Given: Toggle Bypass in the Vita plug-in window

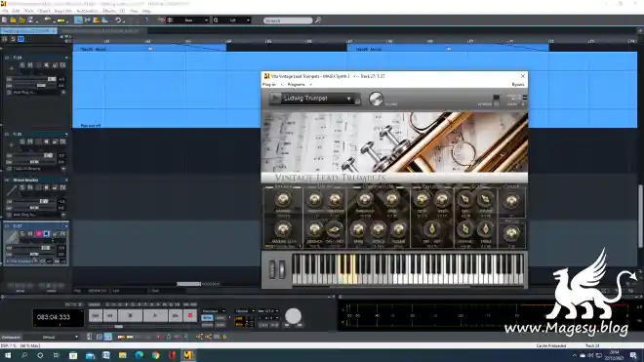Looking at the screenshot, I should 517,84.
